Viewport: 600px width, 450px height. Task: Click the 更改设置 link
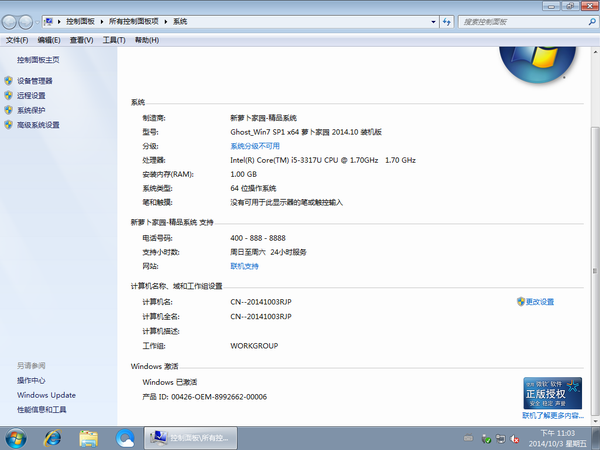point(539,301)
